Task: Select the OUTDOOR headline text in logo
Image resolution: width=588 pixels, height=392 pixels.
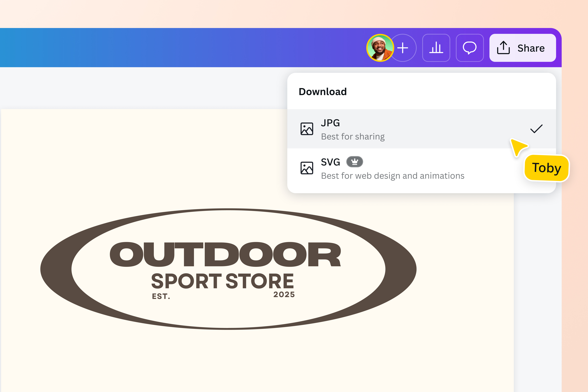Action: pos(225,254)
